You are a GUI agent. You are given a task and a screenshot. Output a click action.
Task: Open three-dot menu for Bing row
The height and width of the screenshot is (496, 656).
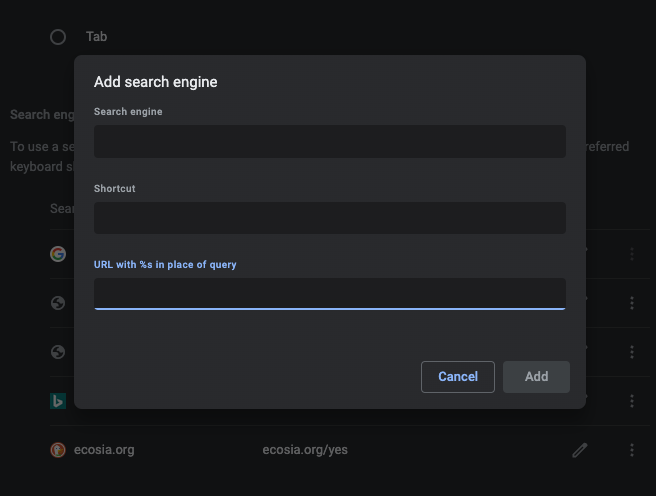coord(632,401)
